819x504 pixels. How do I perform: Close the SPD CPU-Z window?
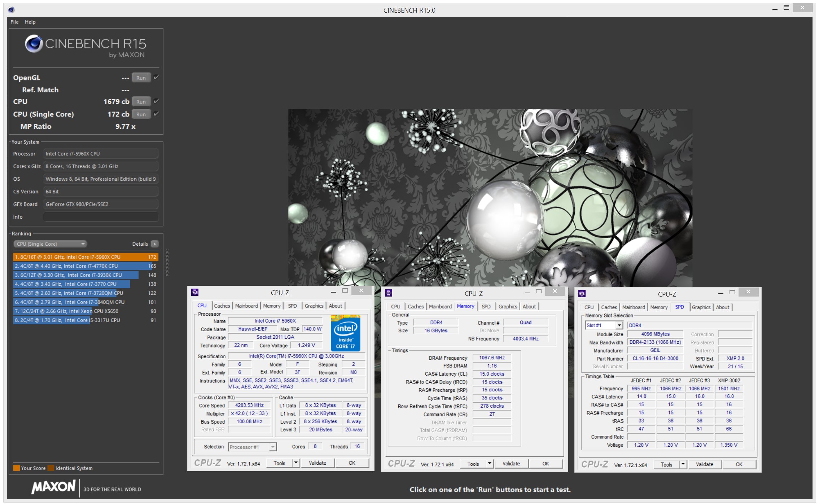pyautogui.click(x=748, y=292)
